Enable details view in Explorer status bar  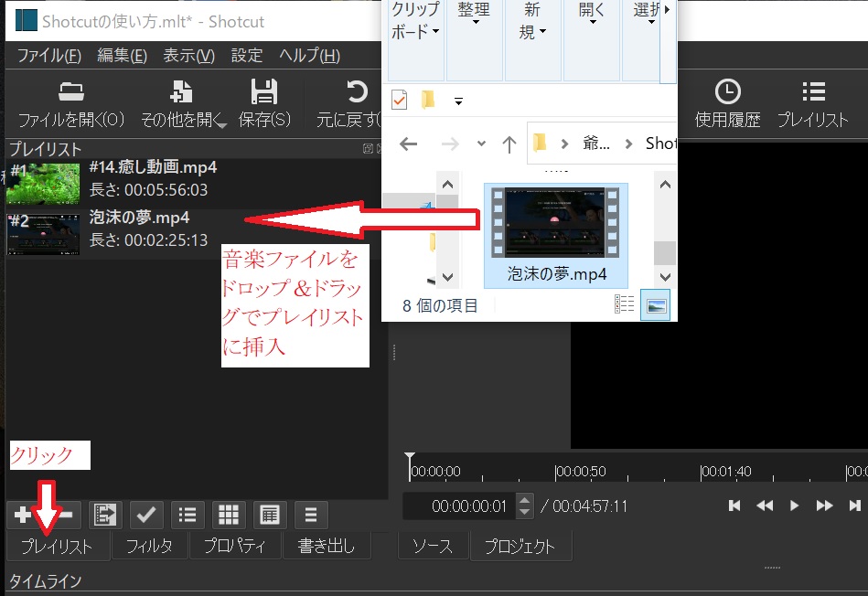[625, 303]
